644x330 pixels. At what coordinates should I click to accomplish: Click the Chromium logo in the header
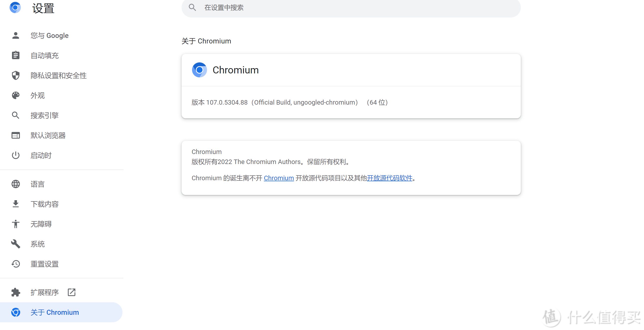click(15, 7)
